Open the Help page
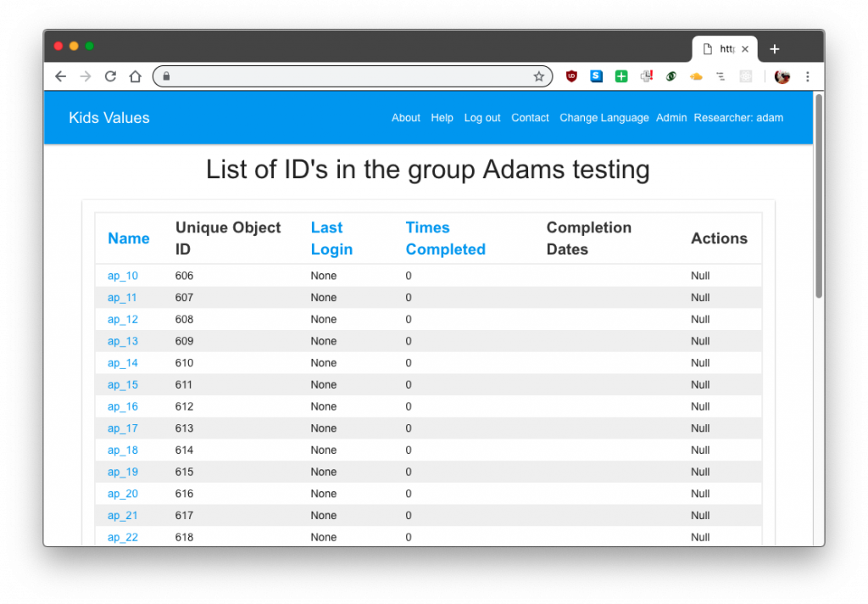 [x=442, y=117]
